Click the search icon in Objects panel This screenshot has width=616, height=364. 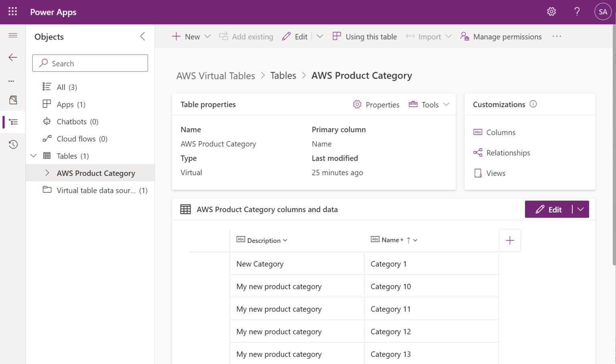coord(44,63)
